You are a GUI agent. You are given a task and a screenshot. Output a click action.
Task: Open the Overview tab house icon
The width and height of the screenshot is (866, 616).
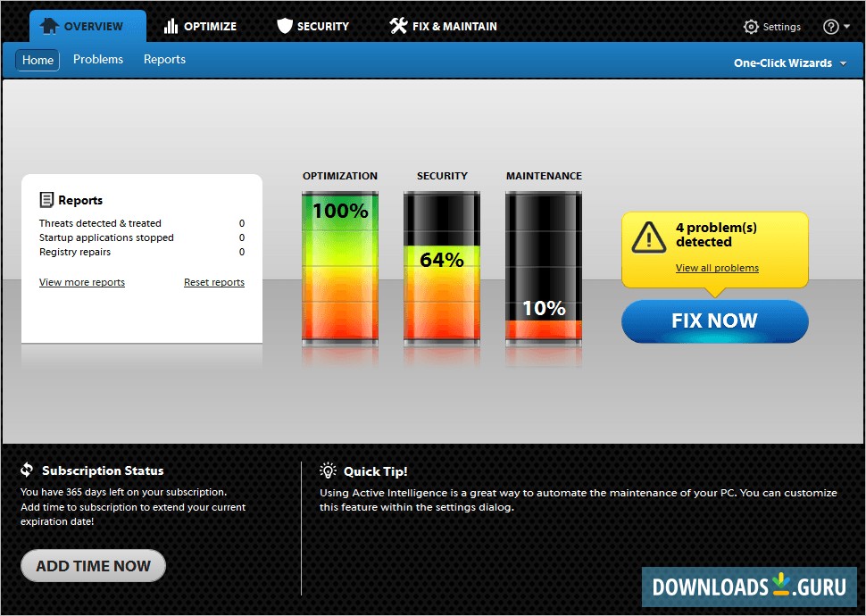click(x=51, y=26)
